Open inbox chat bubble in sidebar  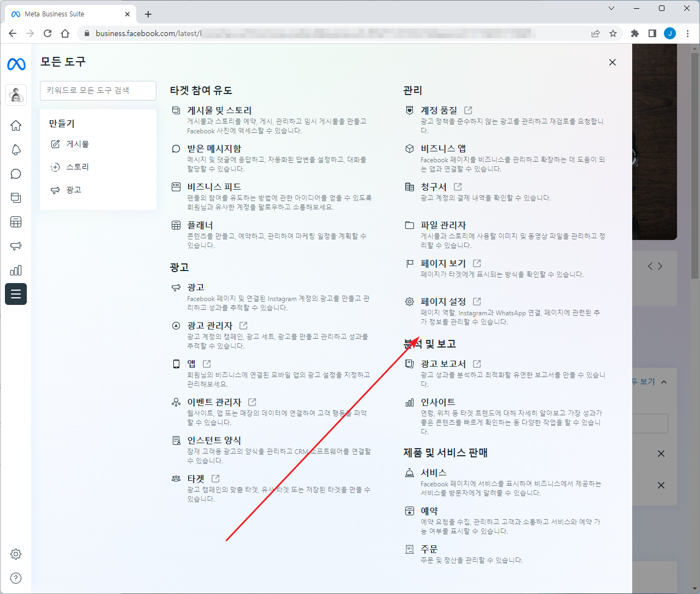(x=16, y=174)
